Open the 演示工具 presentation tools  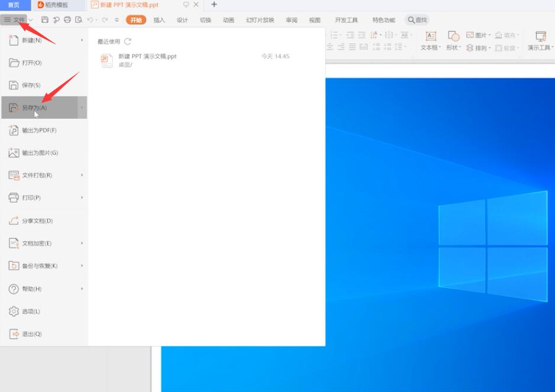540,41
